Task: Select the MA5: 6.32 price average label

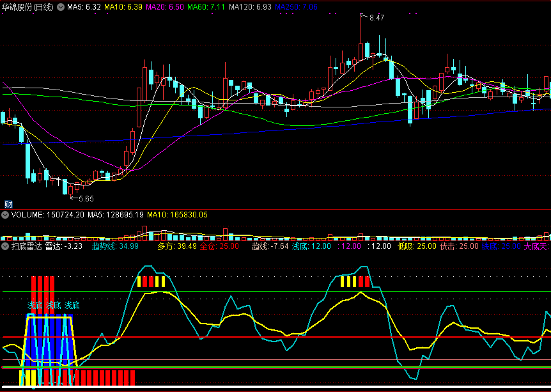Action: 84,7
